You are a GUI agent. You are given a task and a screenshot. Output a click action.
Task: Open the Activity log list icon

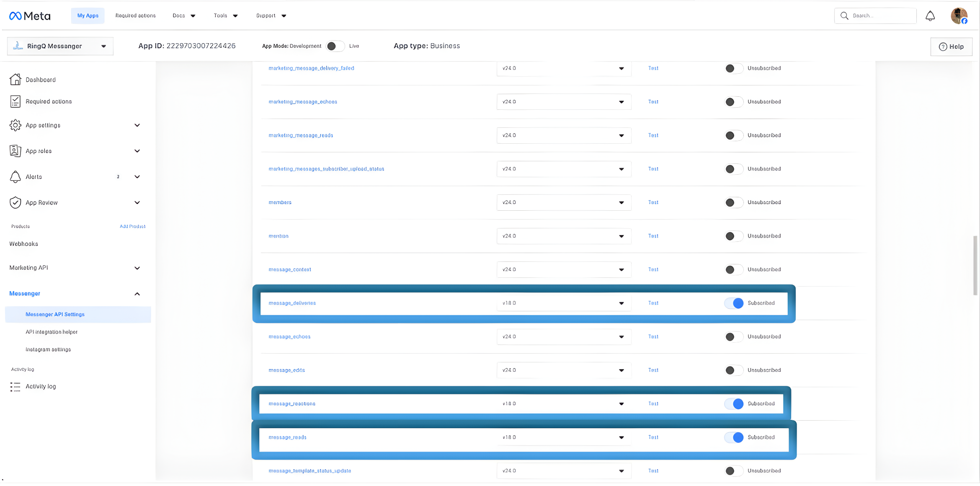pyautogui.click(x=15, y=387)
